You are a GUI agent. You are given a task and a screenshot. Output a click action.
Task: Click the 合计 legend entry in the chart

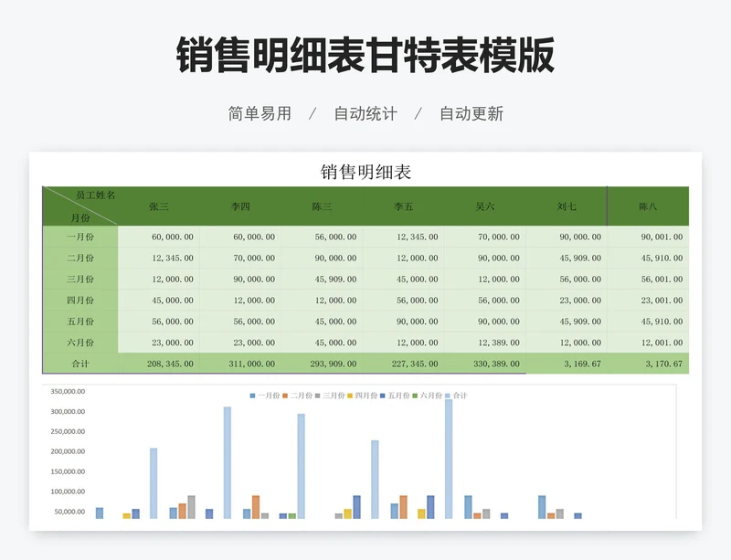456,396
